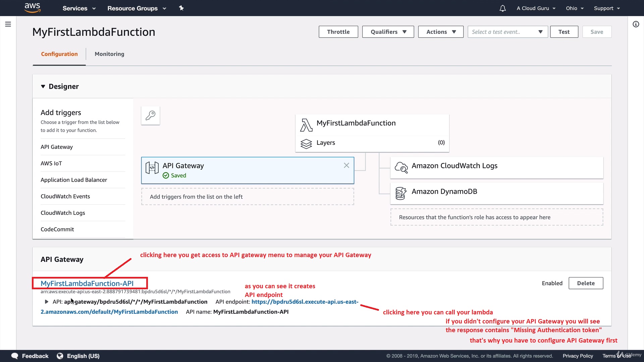Open the Actions dropdown

tap(441, 32)
